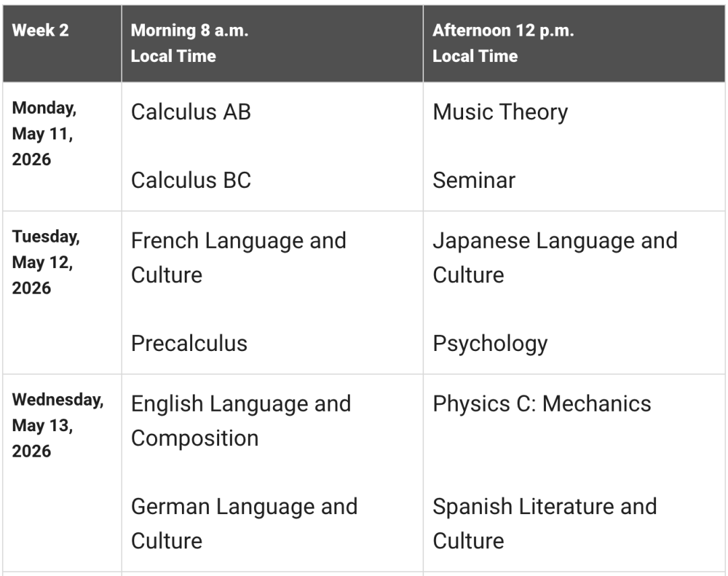Open French Language and Culture exam

coord(239,257)
